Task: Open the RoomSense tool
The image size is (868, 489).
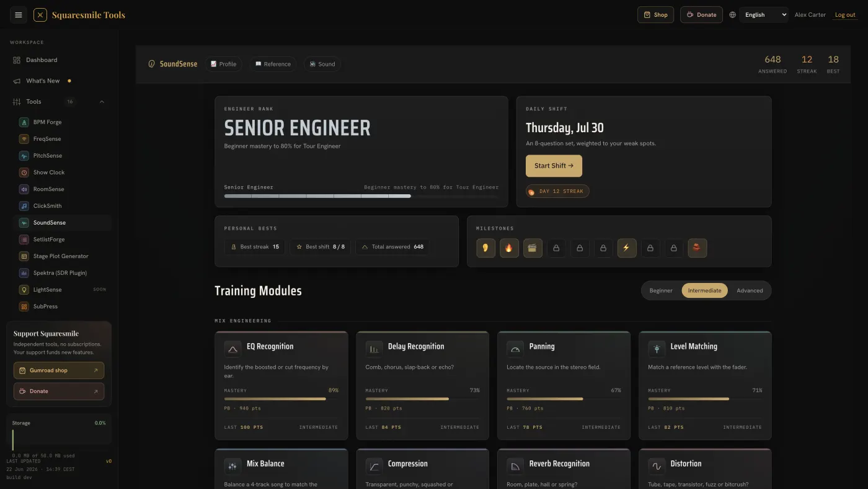Action: [x=62, y=189]
